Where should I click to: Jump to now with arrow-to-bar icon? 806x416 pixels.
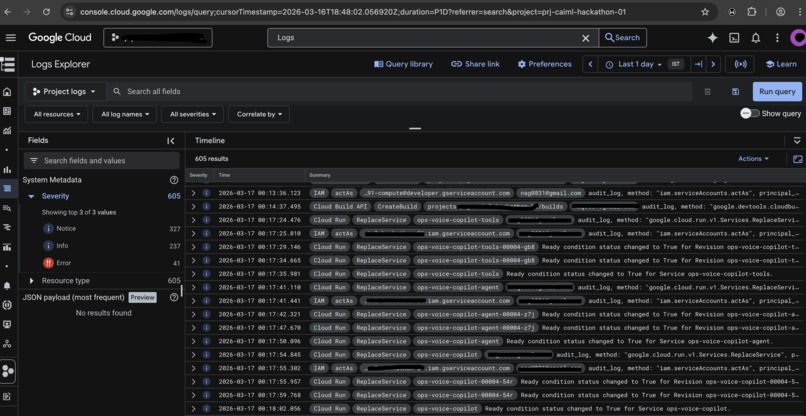pyautogui.click(x=698, y=64)
